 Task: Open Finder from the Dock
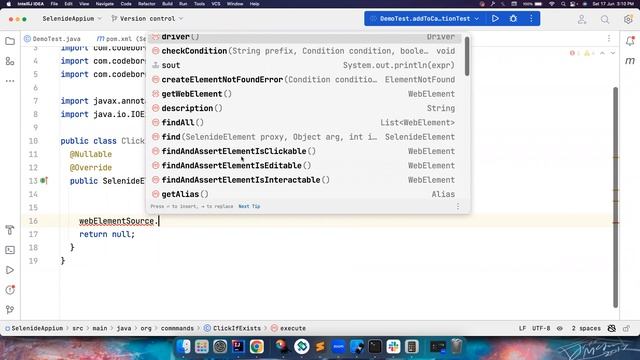click(x=184, y=347)
